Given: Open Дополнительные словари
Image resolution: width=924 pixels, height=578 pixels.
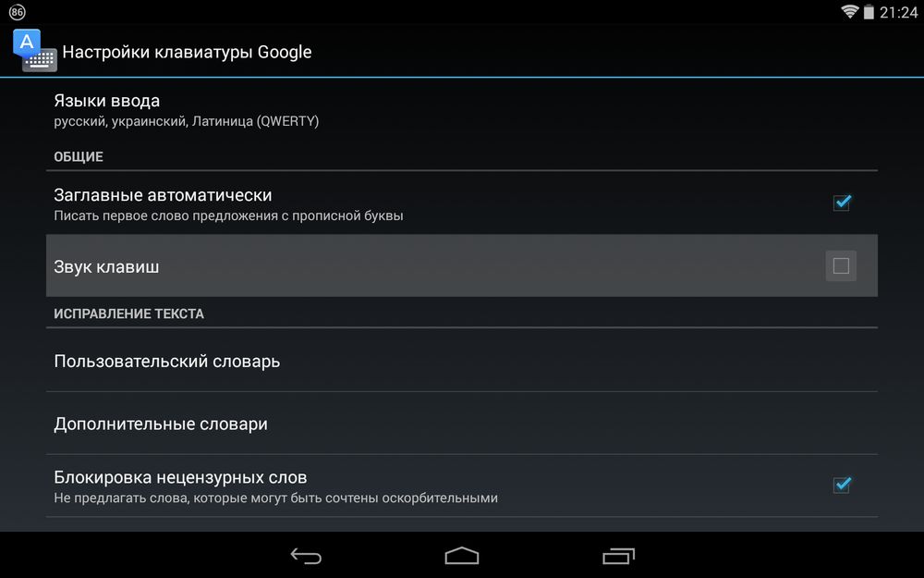Looking at the screenshot, I should click(461, 424).
